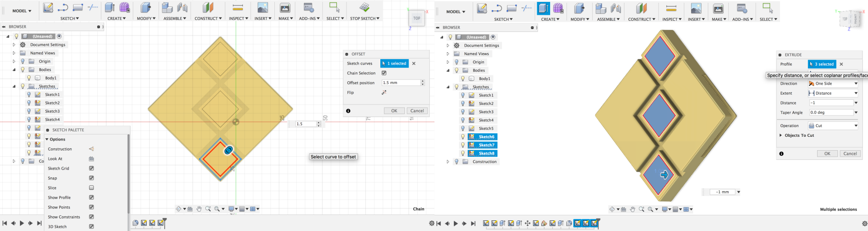Click Offset position input field
This screenshot has height=231, width=868.
coord(401,83)
